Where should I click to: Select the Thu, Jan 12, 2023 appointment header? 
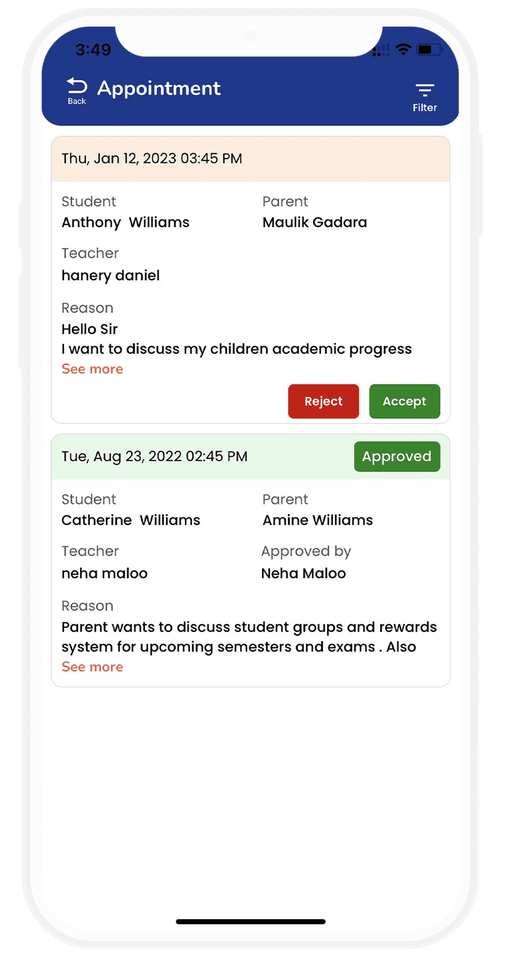coord(152,159)
